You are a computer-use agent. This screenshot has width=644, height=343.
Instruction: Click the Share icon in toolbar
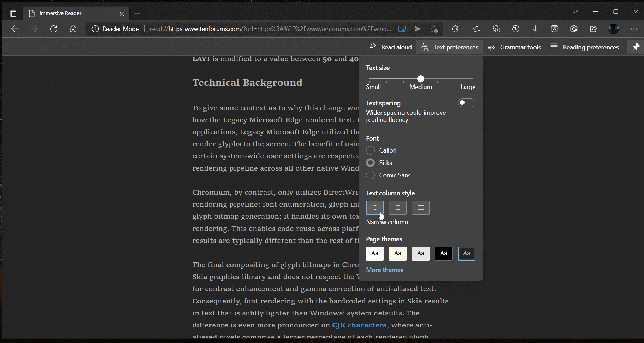593,29
